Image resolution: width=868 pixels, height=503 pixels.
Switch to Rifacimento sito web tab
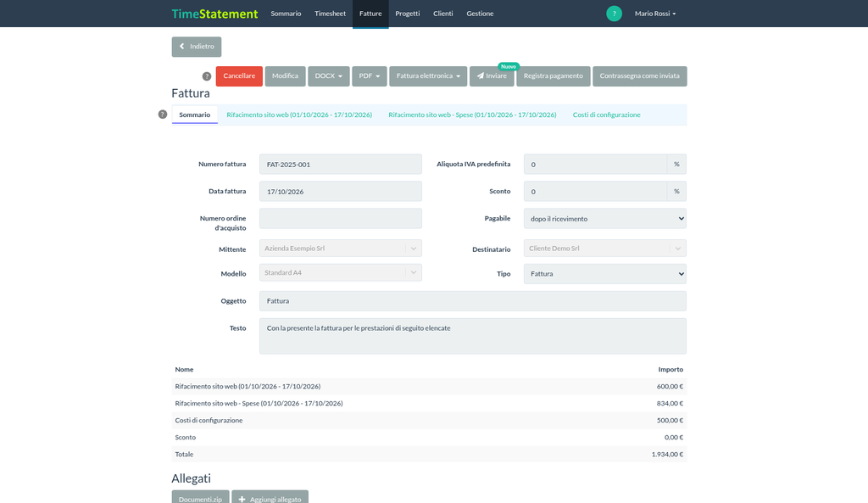pos(299,115)
